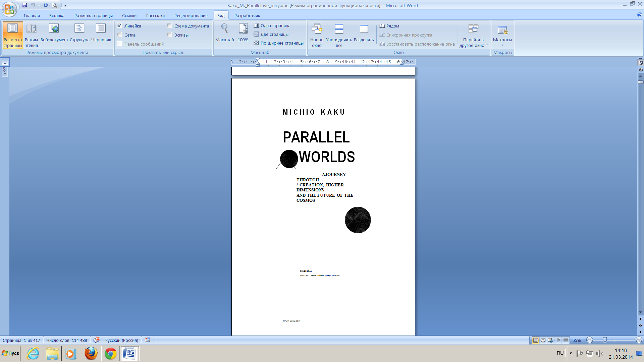644x362 pixels.
Task: Launch Firefox from taskbar
Action: 91,354
